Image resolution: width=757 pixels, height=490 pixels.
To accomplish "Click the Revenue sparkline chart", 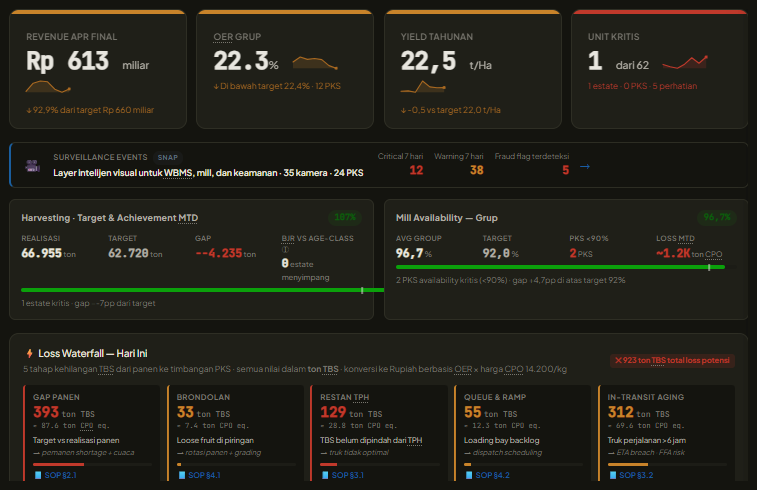I will [x=48, y=87].
